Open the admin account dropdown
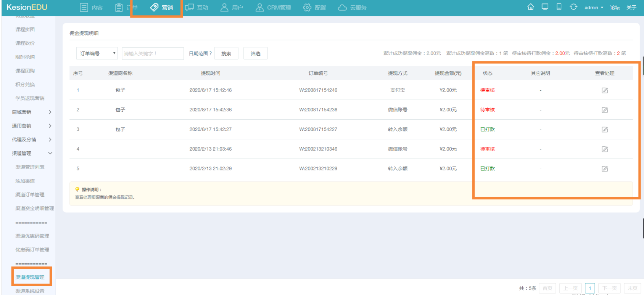This screenshot has width=644, height=295. click(594, 8)
